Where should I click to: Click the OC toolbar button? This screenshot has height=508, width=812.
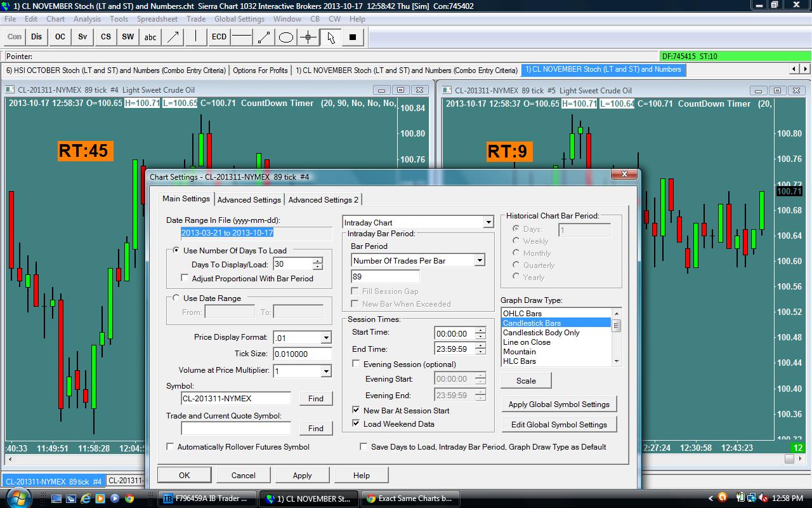(60, 37)
